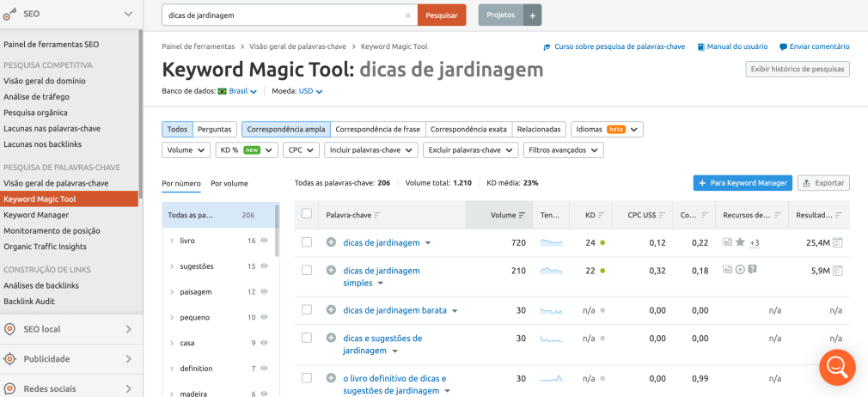Viewport: 868px width, 397px height.
Task: Open SERP view icon for 5,9M results
Action: 838,271
